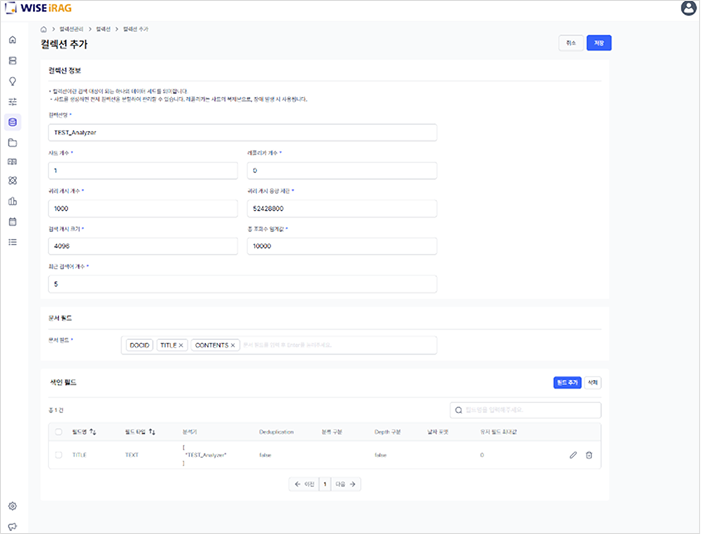Remove the CONTENTS tag with its X
This screenshot has width=701, height=534.
233,345
